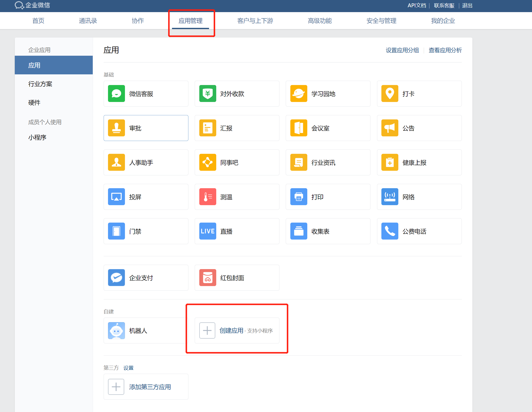
Task: Open the 投屏 screen cast icon
Action: tap(116, 197)
